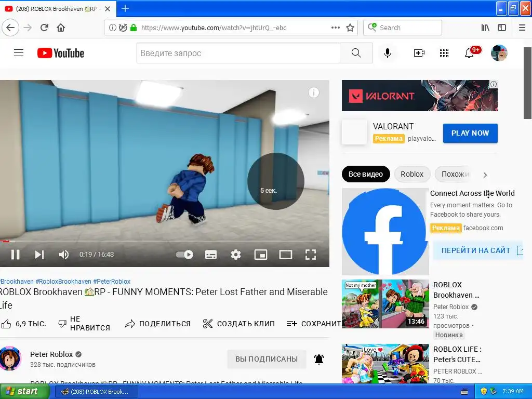
Task: Turn on subtitles in the player
Action: tap(211, 255)
